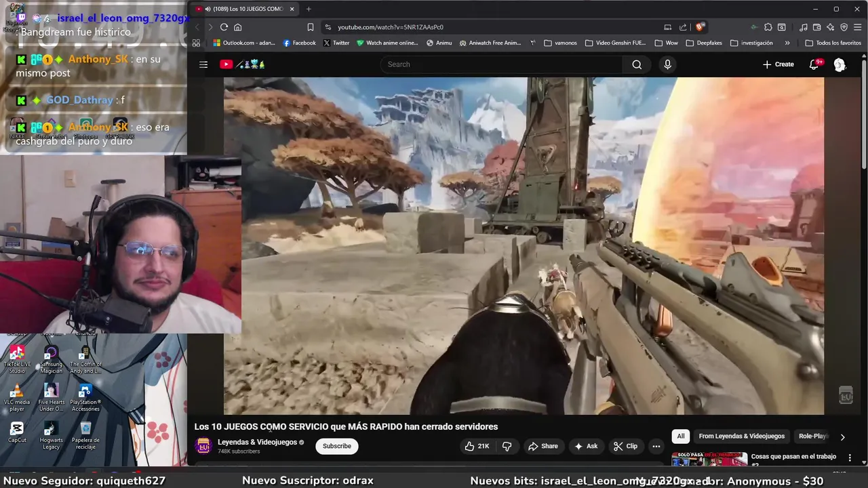Image resolution: width=868 pixels, height=488 pixels.
Task: Click the share page icon in address bar
Action: click(683, 27)
